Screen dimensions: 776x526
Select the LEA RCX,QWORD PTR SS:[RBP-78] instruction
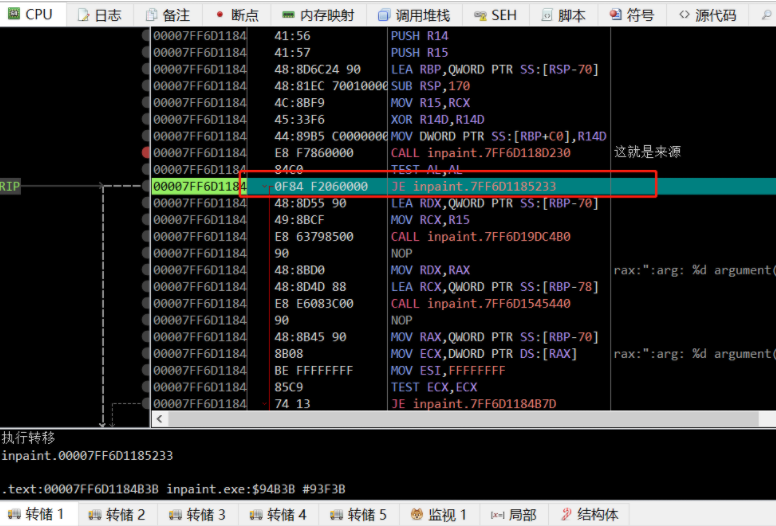point(494,287)
